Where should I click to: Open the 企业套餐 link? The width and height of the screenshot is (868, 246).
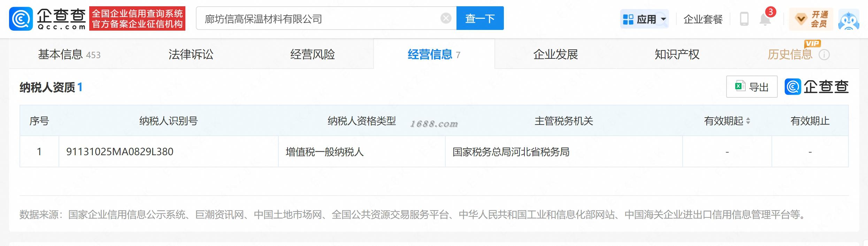click(x=703, y=19)
